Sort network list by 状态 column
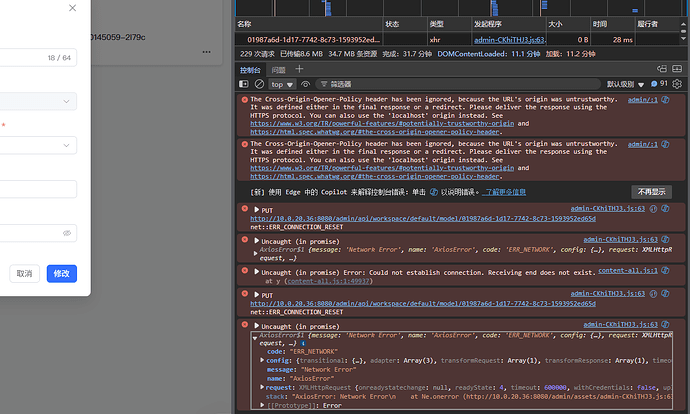 404,24
